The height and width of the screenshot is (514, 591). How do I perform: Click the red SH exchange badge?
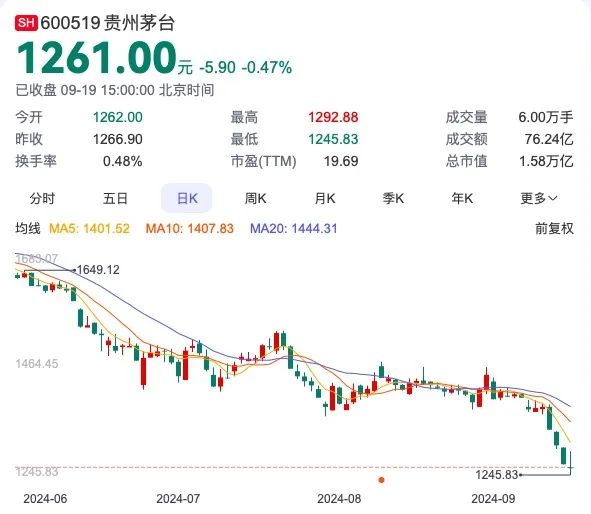(x=26, y=23)
